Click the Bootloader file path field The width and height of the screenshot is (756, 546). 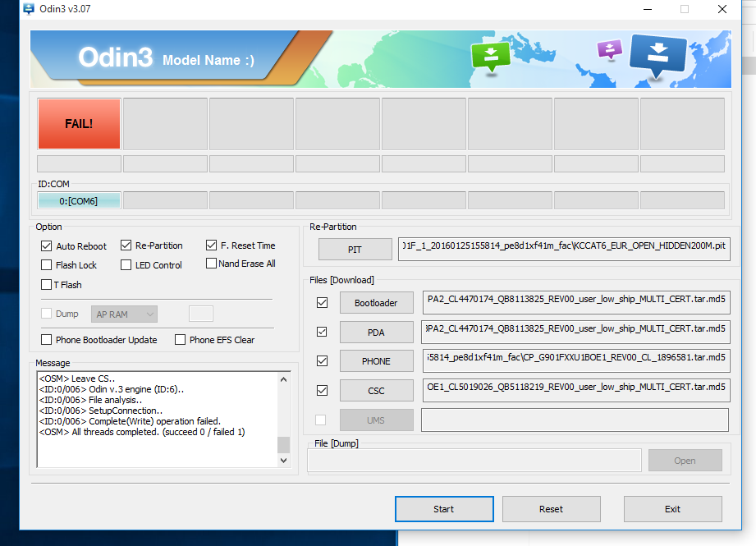point(576,302)
